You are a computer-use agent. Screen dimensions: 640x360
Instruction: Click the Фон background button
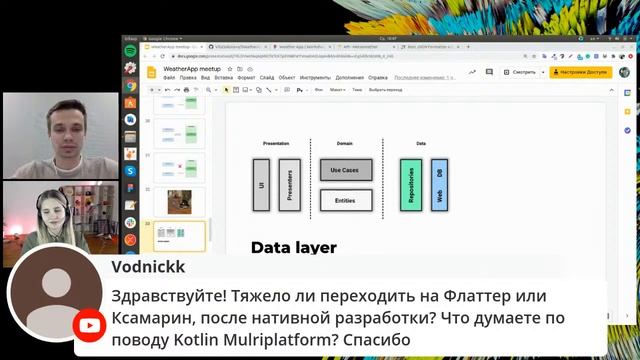point(319,90)
